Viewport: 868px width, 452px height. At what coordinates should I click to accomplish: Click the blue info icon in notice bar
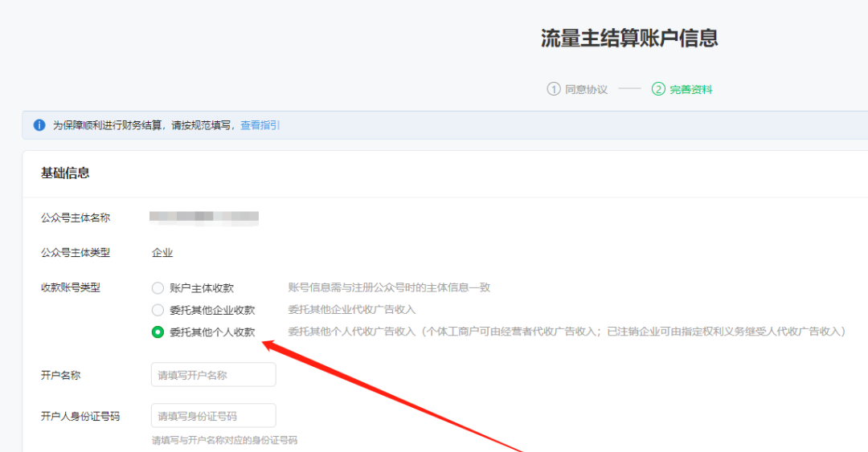39,125
